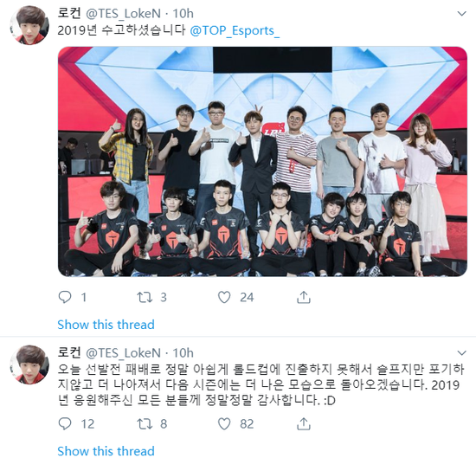Visit @TES_LokeN handle in second tweet

(x=123, y=352)
